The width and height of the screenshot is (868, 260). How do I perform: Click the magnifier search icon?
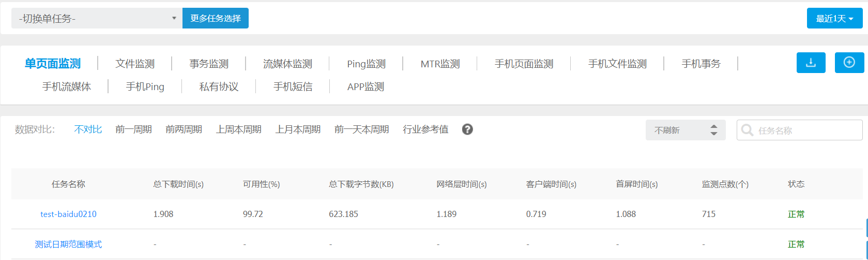point(747,130)
